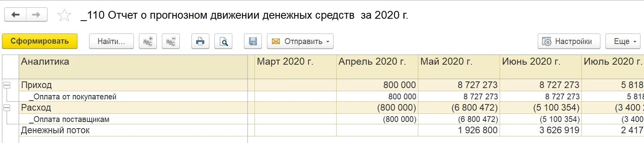Go forward with the right arrow button
Image resolution: width=644 pixels, height=143 pixels.
point(36,15)
